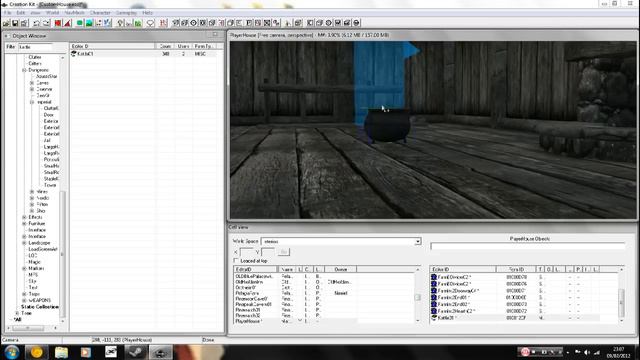640x360 pixels.
Task: Click the Go button beside Y field
Action: point(284,252)
